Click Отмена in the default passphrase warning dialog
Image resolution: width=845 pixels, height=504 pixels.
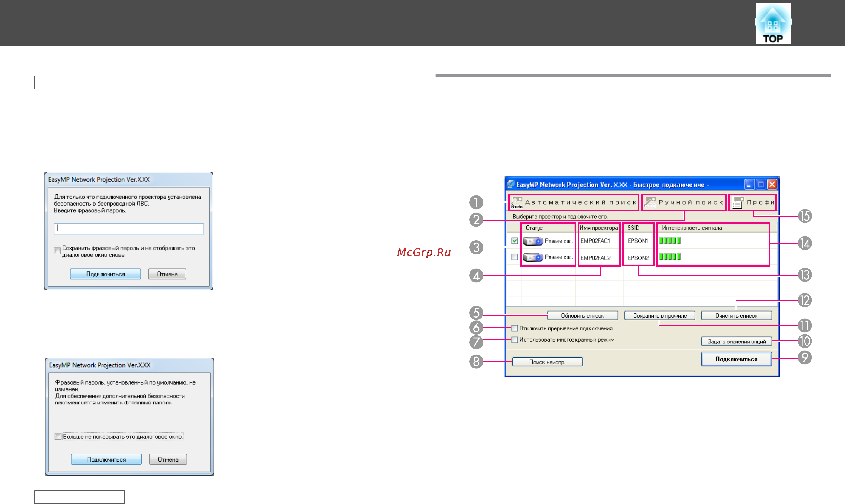(x=168, y=460)
